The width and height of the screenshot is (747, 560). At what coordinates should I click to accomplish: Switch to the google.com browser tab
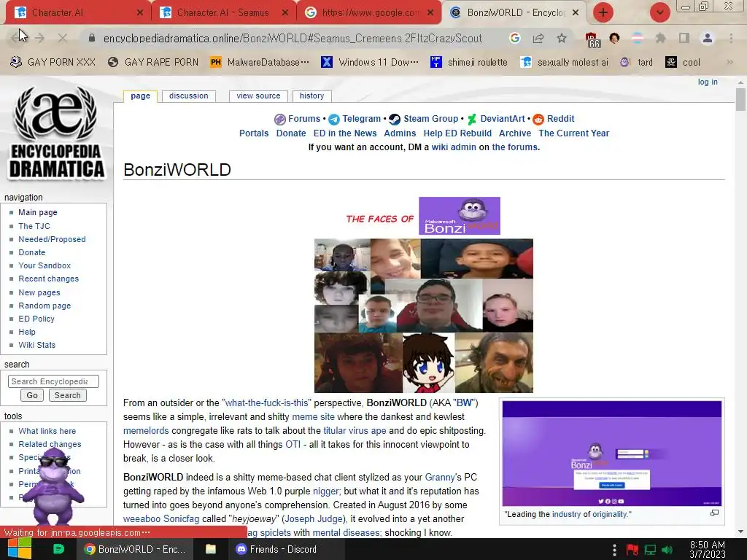368,12
